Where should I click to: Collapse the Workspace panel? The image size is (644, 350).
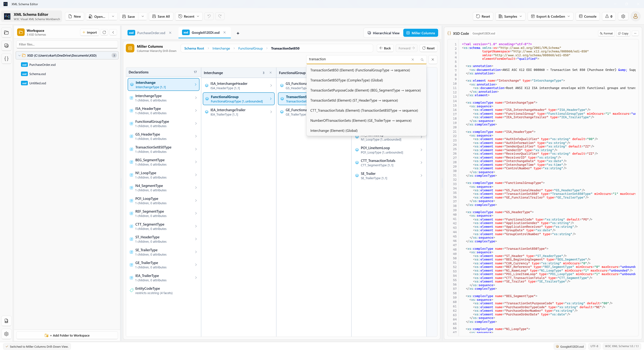(113, 32)
